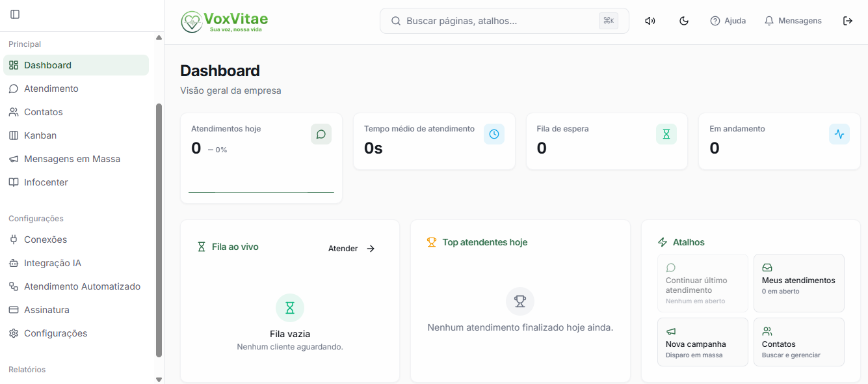Click the 0s value on Tempo médio card
The width and height of the screenshot is (868, 384).
373,148
